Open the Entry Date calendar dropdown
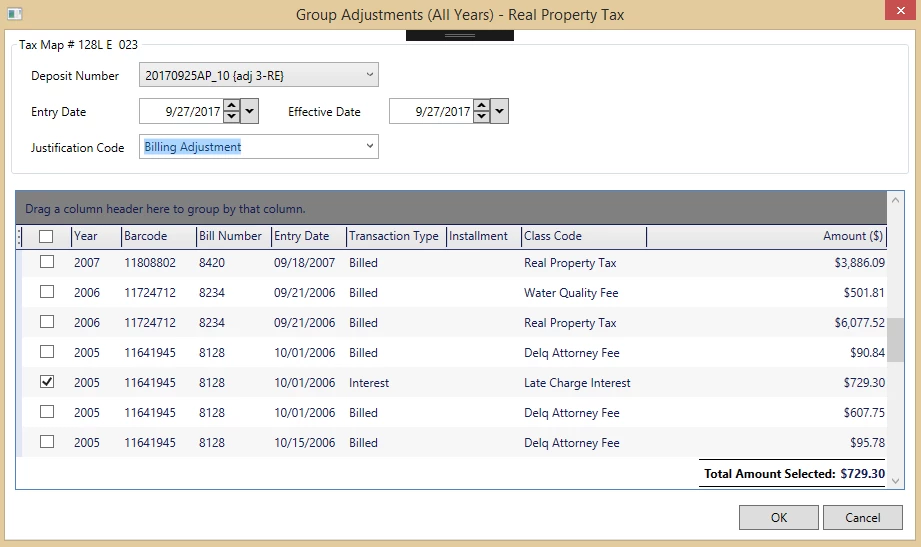 [x=250, y=112]
